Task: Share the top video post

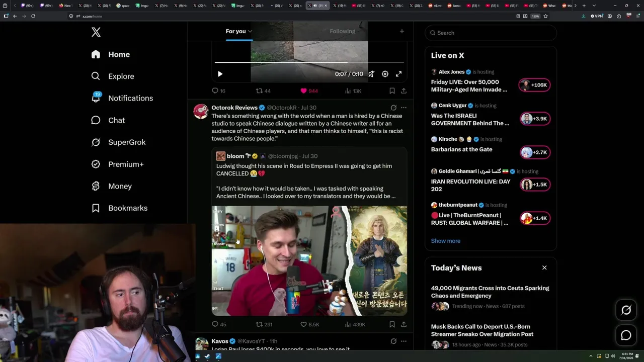Action: 404,91
